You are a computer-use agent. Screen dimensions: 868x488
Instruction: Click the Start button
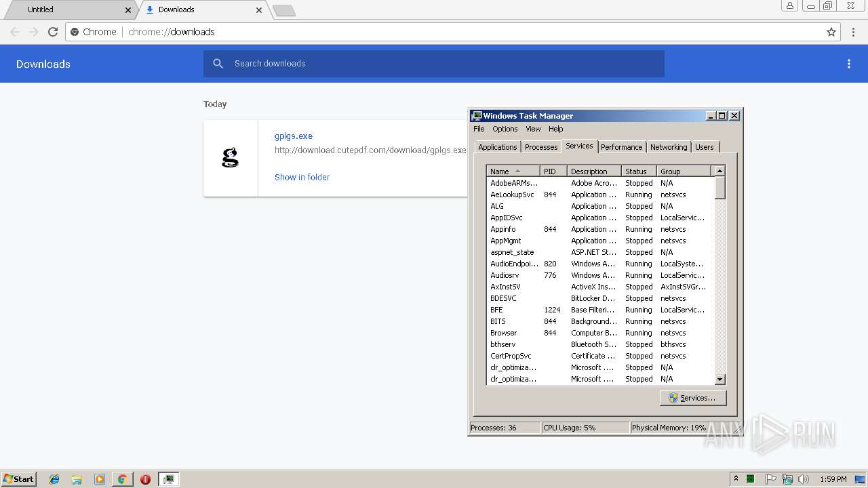pos(18,479)
